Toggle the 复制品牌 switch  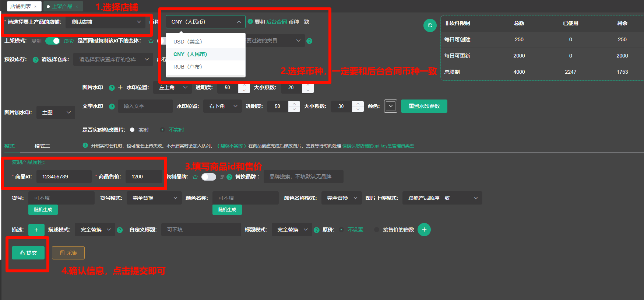point(208,177)
